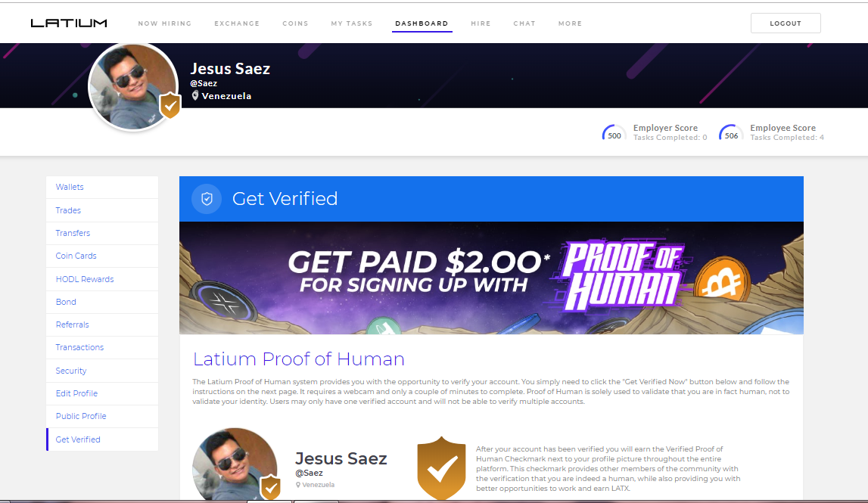Click the Venezuela location pin icon
Viewport: 868px width, 503px height.
coord(194,96)
